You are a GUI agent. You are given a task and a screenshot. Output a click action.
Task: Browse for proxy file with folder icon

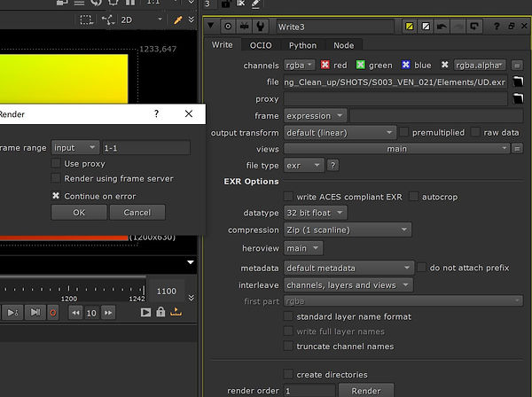pos(518,98)
